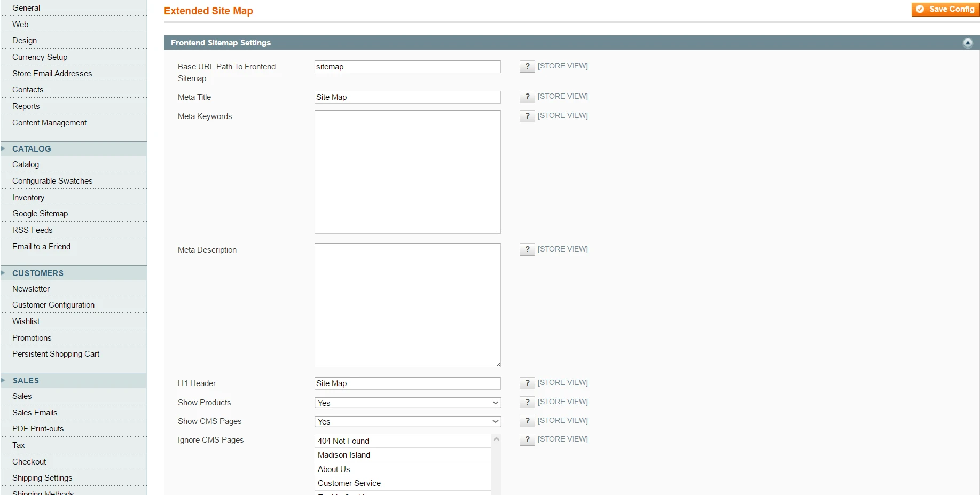Open Google Sitemap settings from the sidebar
The width and height of the screenshot is (980, 495).
pyautogui.click(x=40, y=213)
